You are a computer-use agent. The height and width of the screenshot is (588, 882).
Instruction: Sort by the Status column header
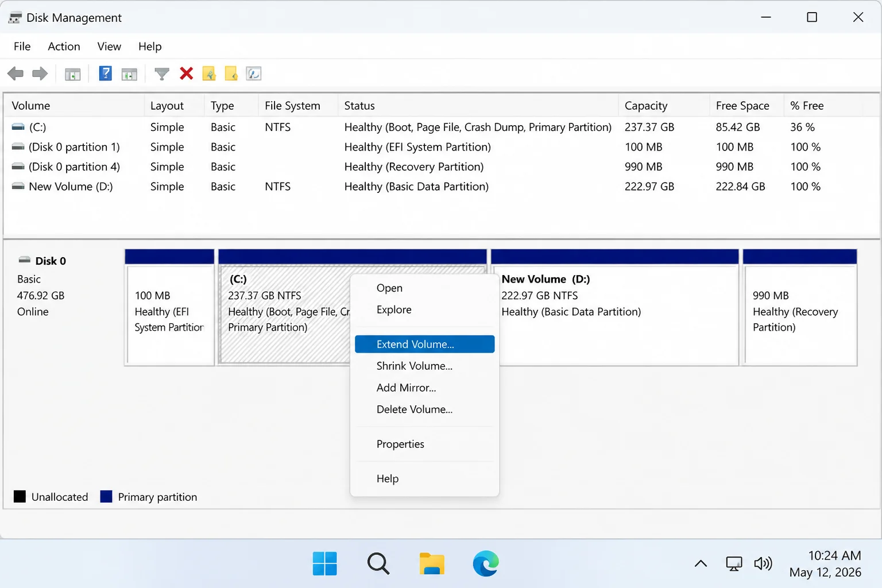point(478,106)
